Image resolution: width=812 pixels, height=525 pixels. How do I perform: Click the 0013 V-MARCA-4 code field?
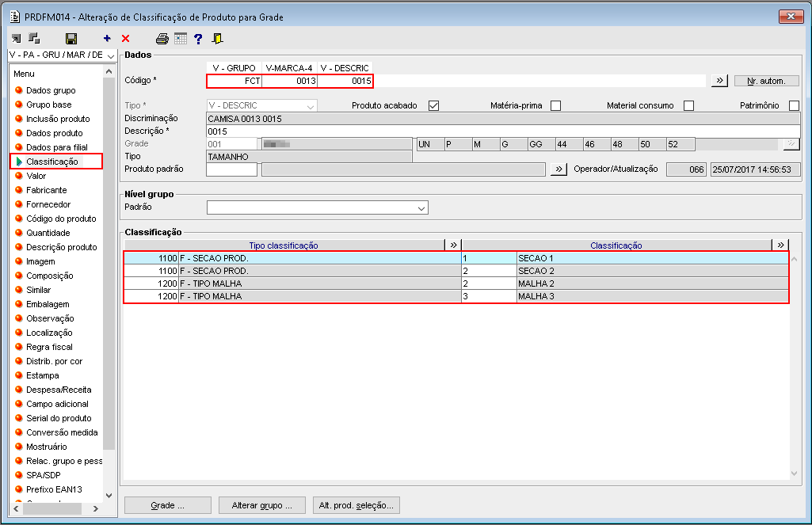tap(289, 81)
